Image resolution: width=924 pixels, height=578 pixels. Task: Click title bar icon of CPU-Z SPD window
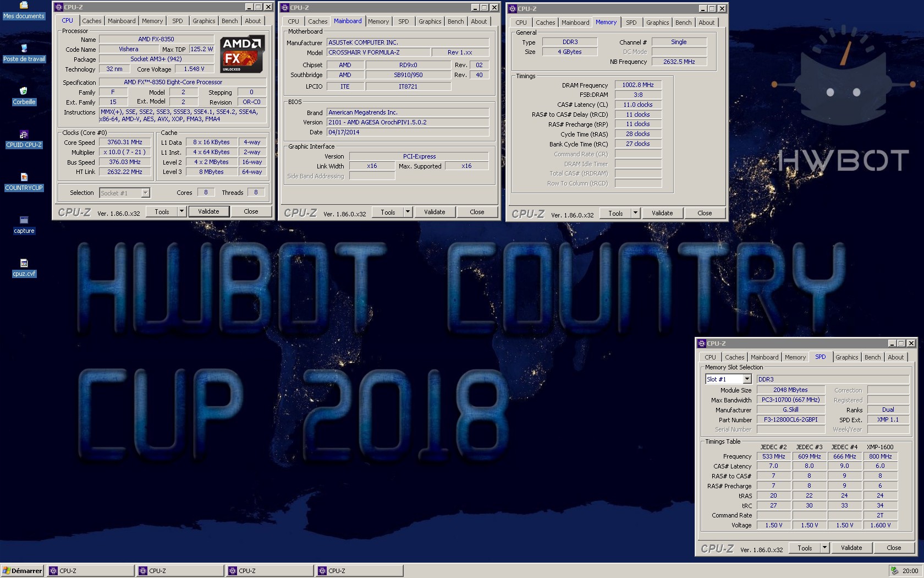[702, 343]
